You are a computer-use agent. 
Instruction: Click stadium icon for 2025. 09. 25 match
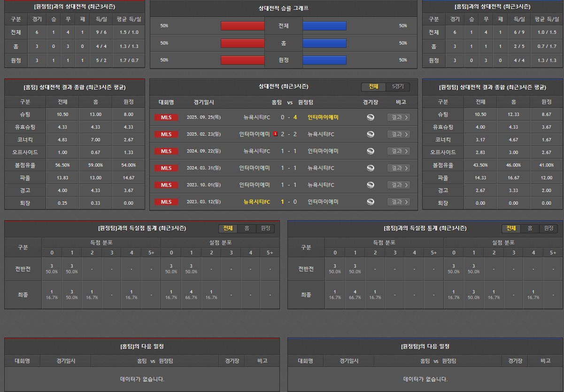[x=371, y=117]
